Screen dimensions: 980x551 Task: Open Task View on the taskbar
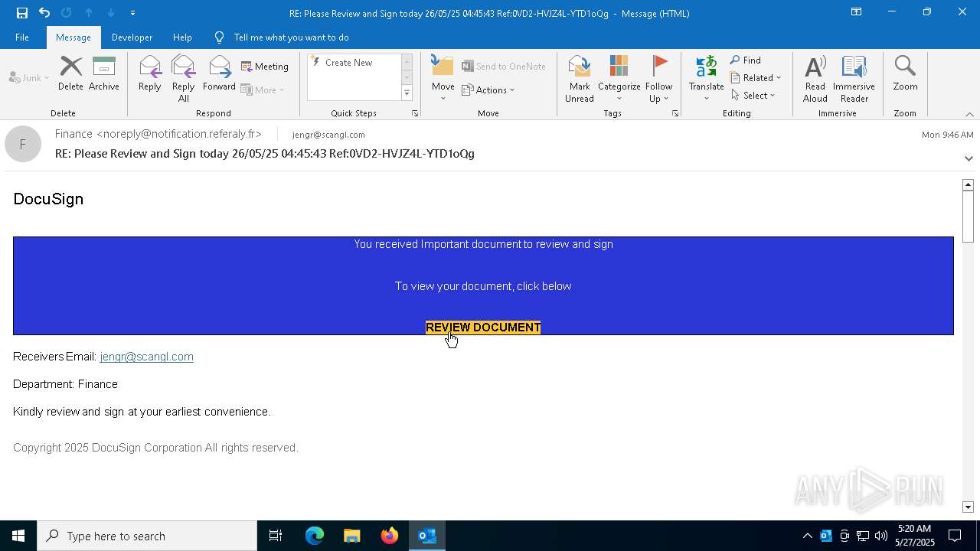tap(276, 536)
